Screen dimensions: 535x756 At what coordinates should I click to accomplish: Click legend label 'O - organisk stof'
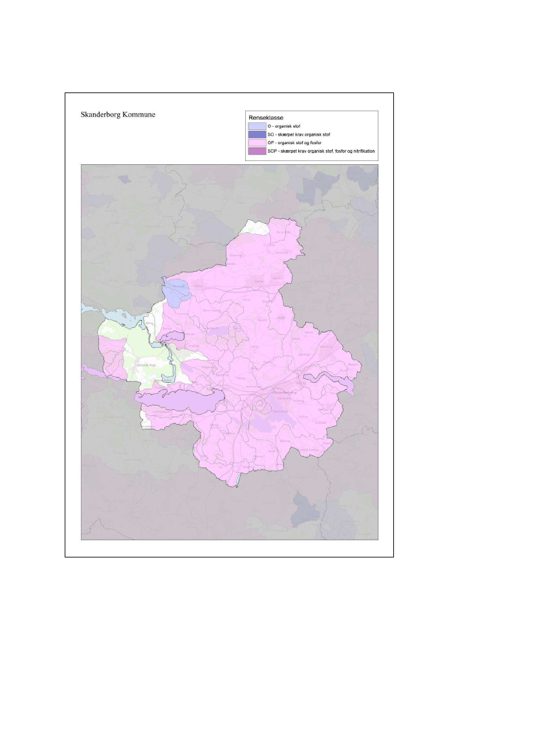284,126
